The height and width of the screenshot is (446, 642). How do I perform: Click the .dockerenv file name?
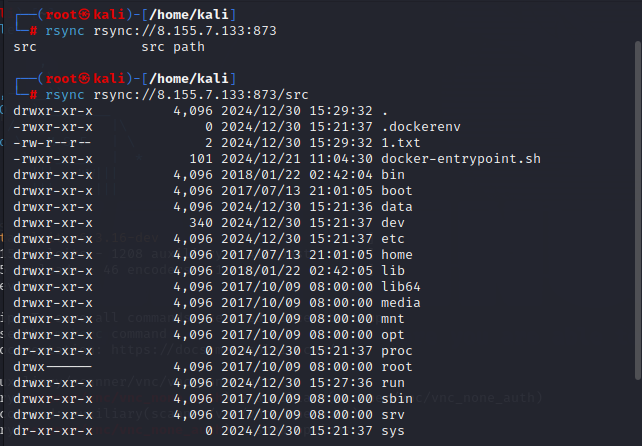[421, 127]
